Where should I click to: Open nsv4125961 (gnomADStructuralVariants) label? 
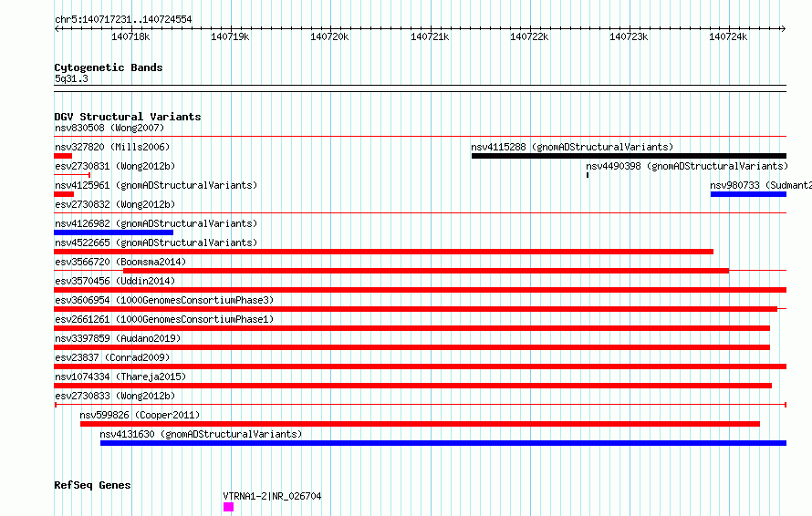click(x=156, y=185)
